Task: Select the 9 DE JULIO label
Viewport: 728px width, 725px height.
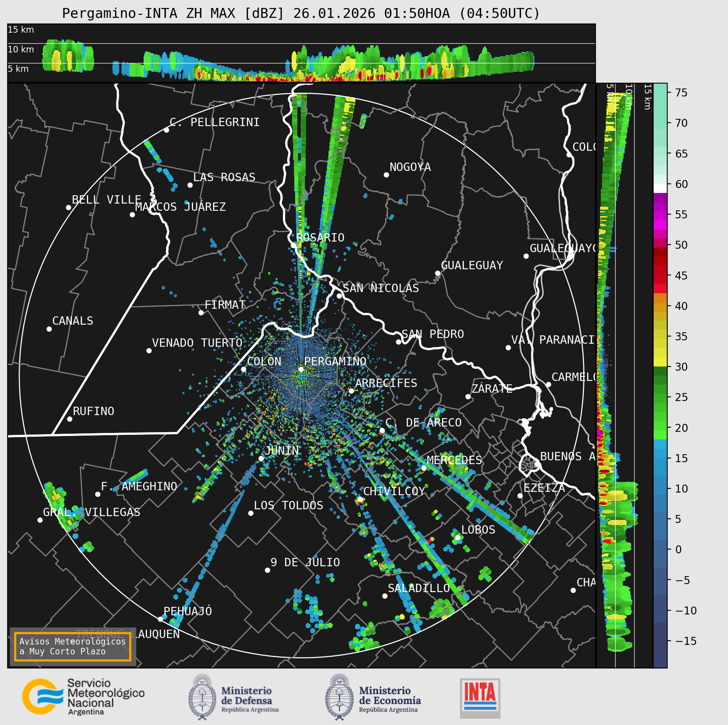Action: [x=305, y=562]
